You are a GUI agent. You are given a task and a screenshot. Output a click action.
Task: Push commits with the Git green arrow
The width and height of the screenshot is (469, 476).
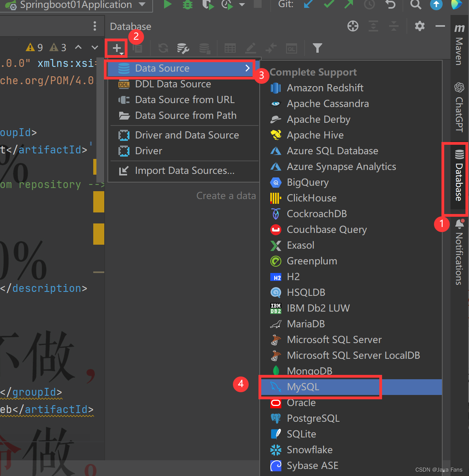349,5
